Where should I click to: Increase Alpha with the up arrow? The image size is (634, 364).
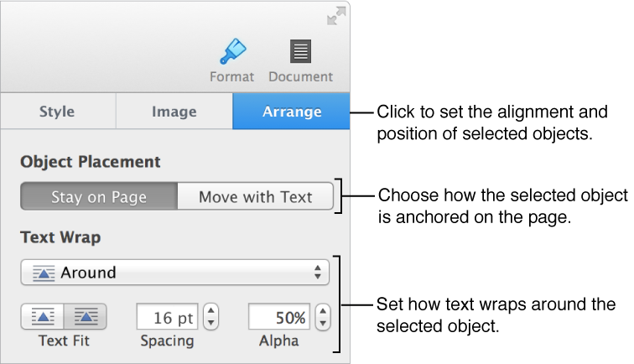point(323,310)
